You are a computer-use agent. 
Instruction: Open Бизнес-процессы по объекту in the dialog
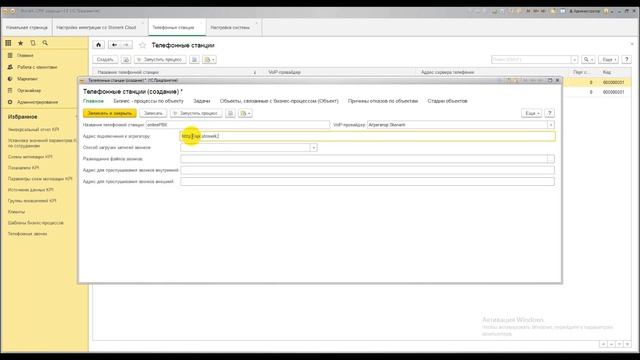point(149,101)
